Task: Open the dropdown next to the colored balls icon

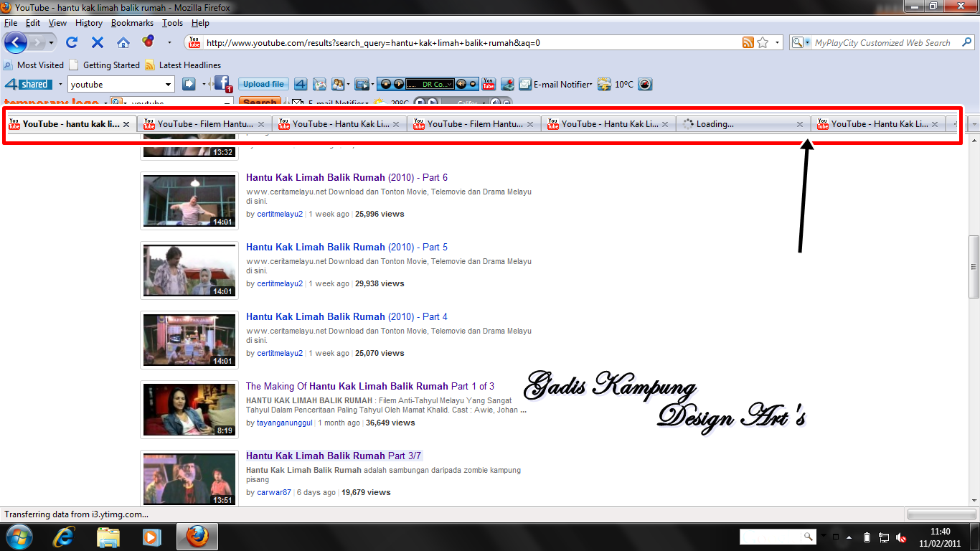Action: pos(169,43)
